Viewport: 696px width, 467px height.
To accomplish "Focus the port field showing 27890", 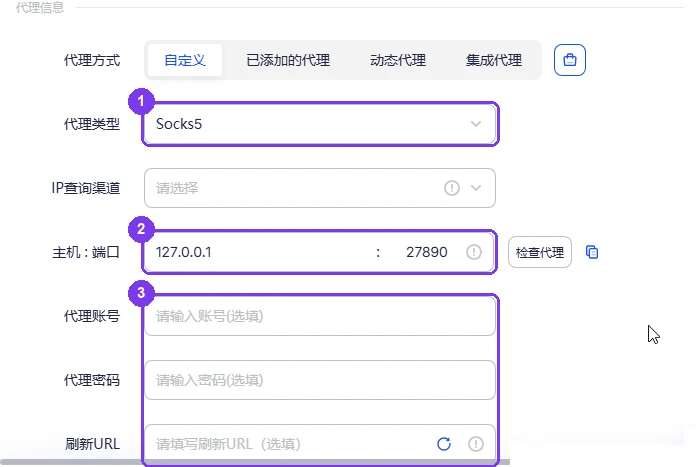I will coord(426,252).
